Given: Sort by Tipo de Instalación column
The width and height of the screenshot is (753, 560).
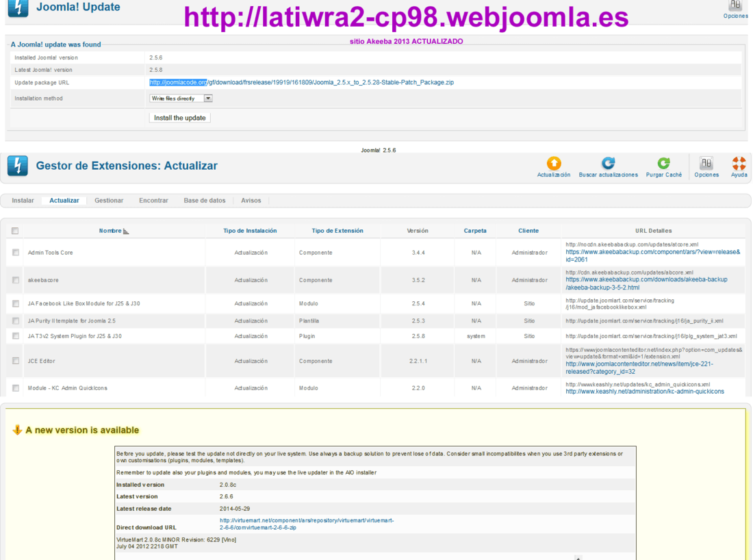Looking at the screenshot, I should [250, 231].
